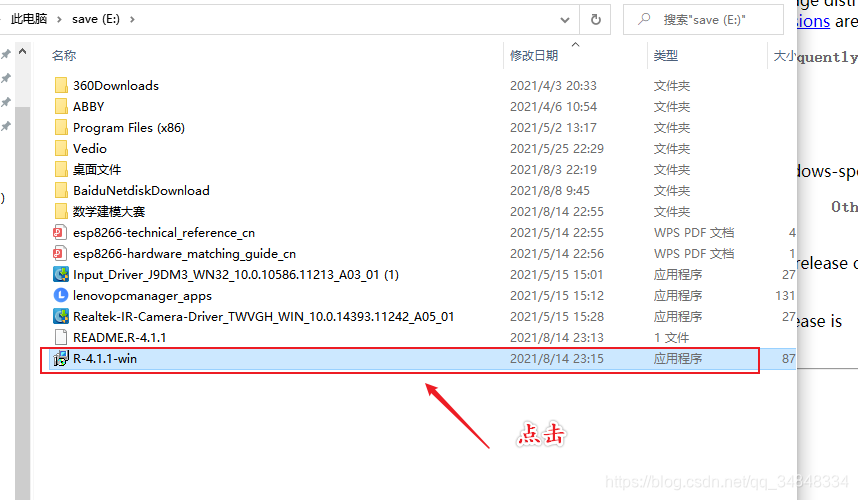Click the esp8266-technical_reference_cn PDF icon

[60, 232]
